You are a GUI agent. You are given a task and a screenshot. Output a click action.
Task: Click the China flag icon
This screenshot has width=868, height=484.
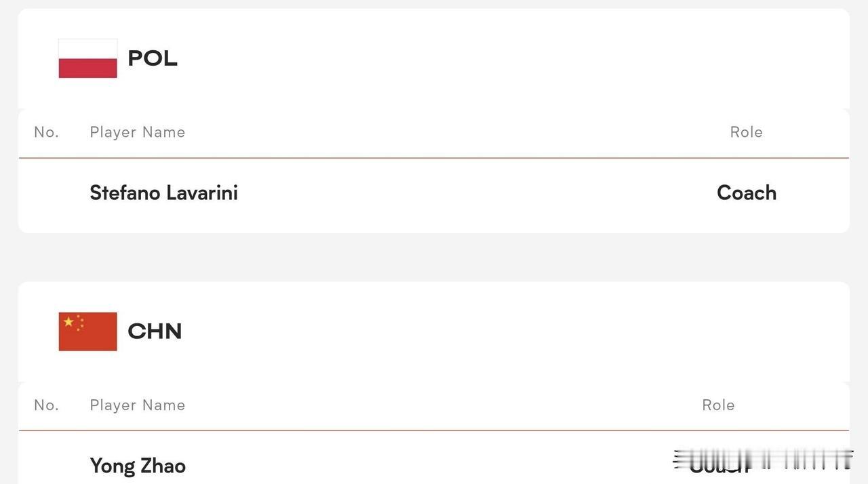(x=87, y=331)
